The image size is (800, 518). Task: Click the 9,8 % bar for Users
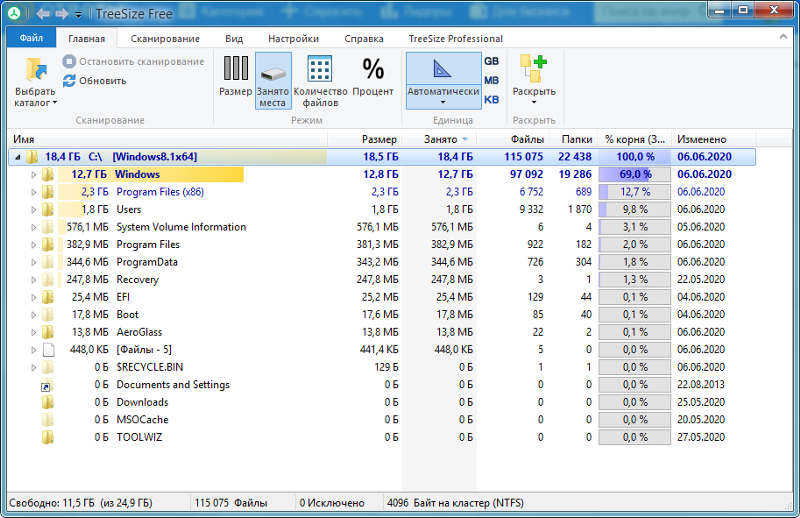click(635, 210)
